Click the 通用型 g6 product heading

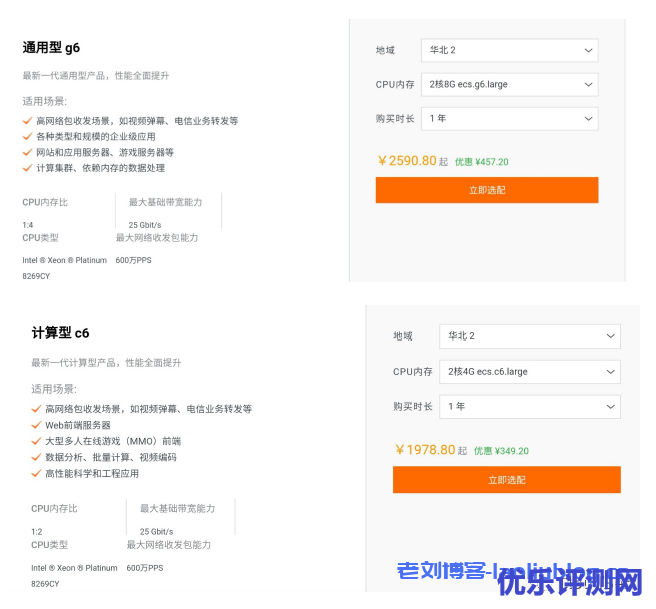[51, 47]
